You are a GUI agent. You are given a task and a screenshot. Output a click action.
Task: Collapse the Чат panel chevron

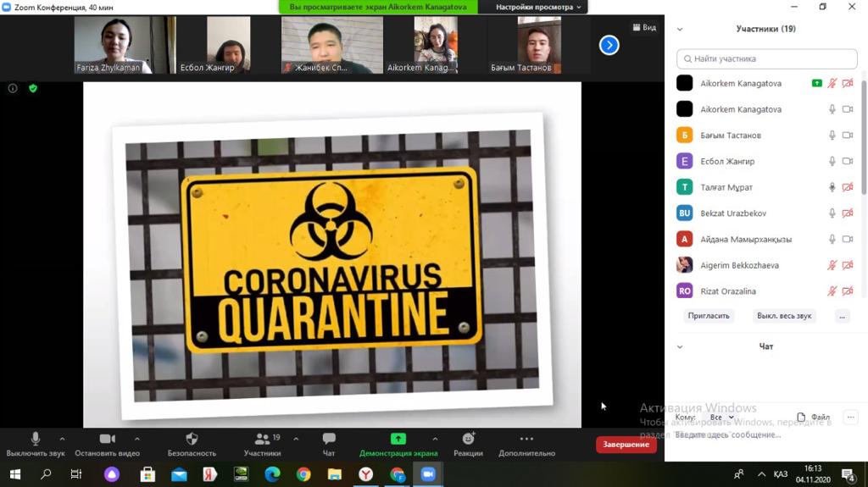pos(680,347)
